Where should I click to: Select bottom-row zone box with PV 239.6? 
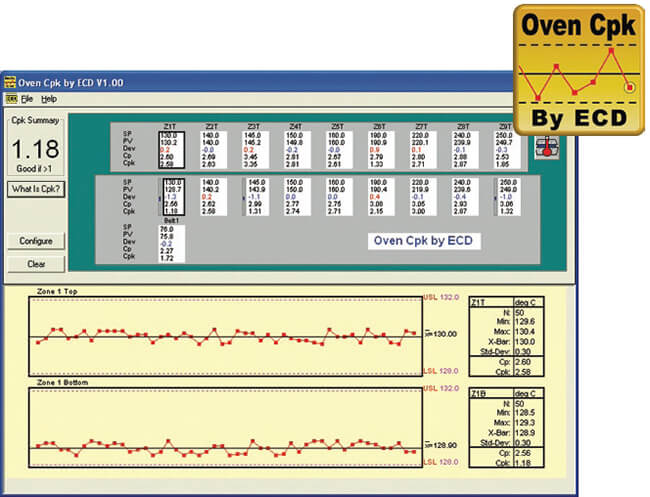pos(465,197)
